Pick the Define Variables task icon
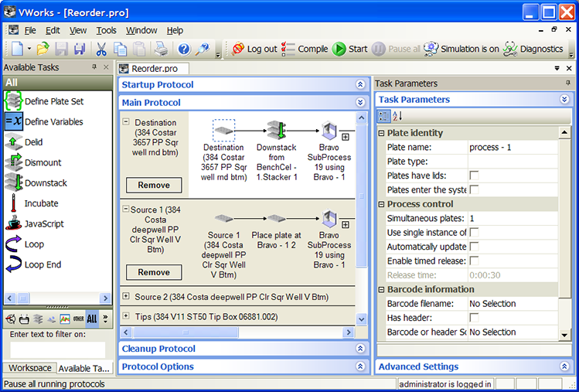Image resolution: width=579 pixels, height=392 pixels. (13, 121)
